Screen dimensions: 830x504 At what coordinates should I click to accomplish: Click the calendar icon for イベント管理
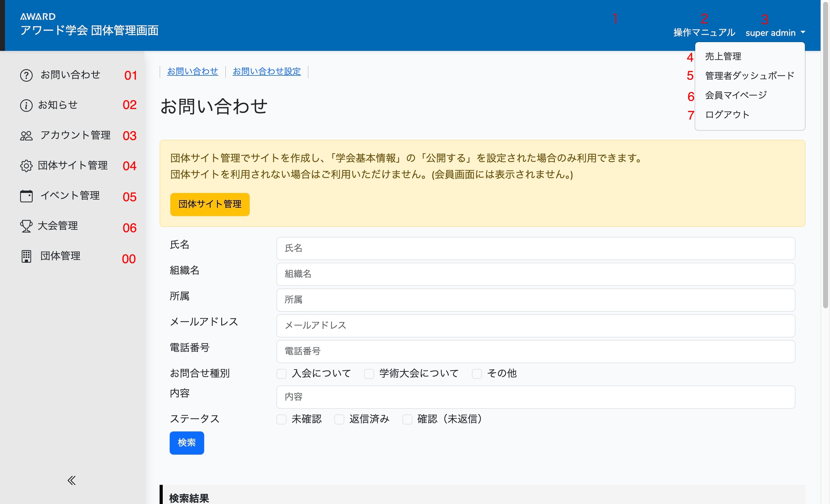[26, 196]
